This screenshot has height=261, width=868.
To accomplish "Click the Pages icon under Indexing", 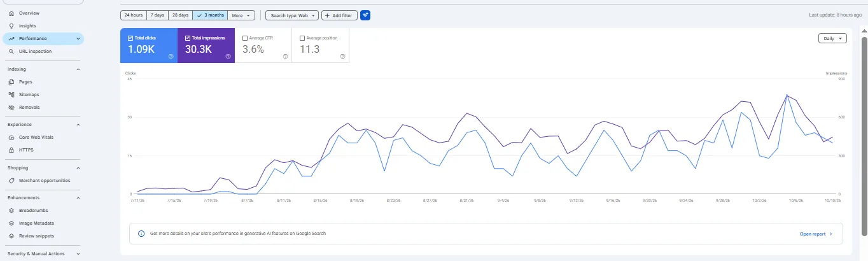I will coord(11,81).
